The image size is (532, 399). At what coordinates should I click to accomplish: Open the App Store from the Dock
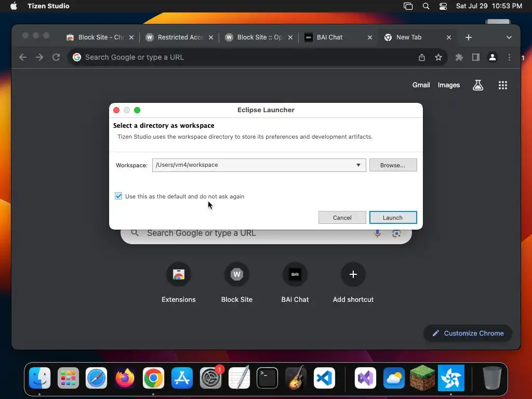point(182,378)
